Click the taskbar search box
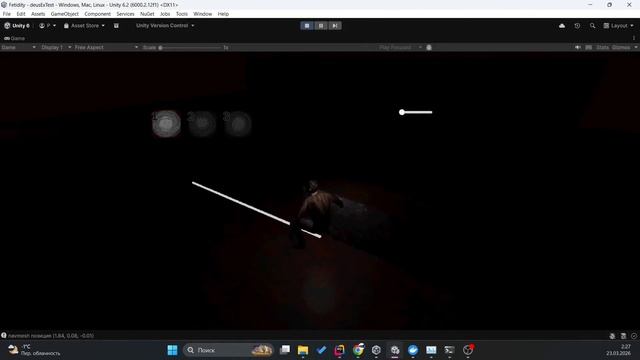 coord(228,350)
